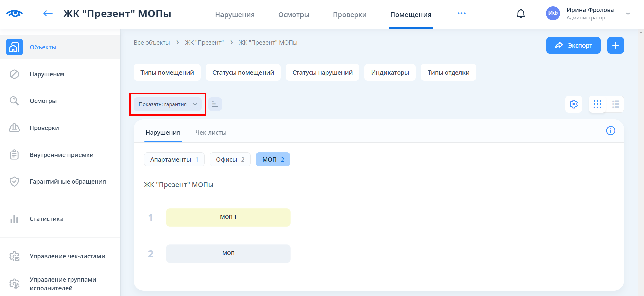
Task: Open the more options dots in top navigation
Action: pos(461,14)
